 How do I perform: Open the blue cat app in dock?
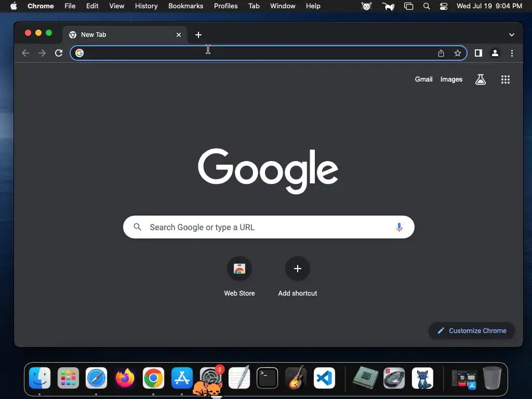tap(422, 378)
